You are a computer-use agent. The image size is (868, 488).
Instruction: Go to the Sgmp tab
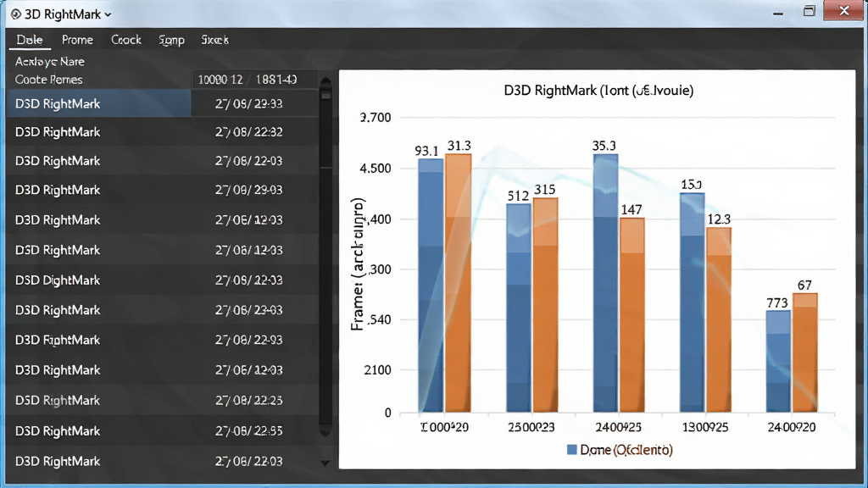(x=171, y=40)
